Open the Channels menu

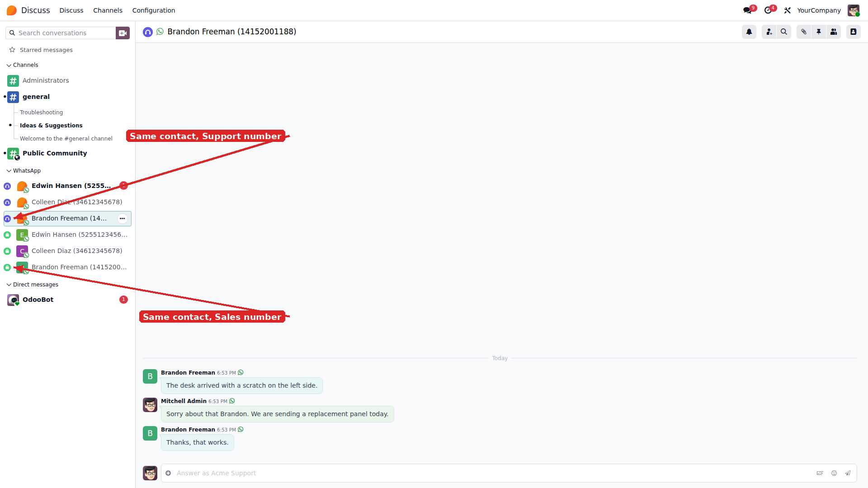pyautogui.click(x=108, y=10)
